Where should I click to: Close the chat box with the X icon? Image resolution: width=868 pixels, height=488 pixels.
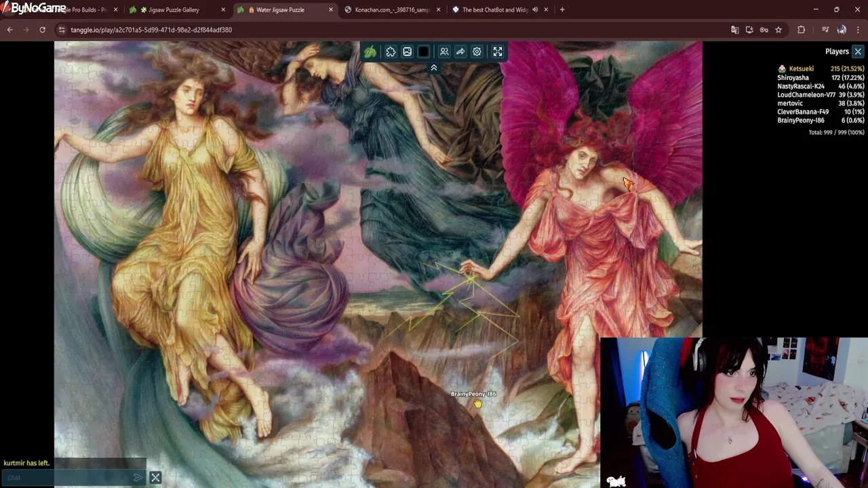point(155,478)
